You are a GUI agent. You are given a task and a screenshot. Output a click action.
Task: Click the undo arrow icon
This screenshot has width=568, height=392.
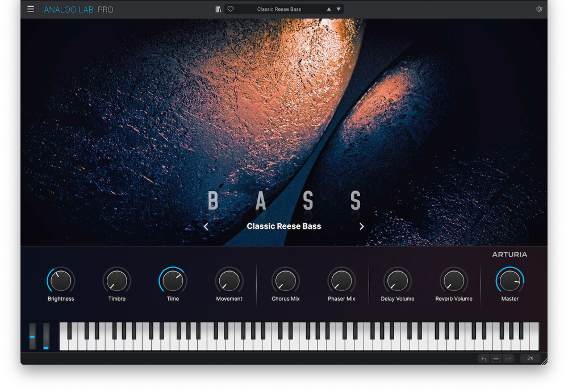point(483,358)
